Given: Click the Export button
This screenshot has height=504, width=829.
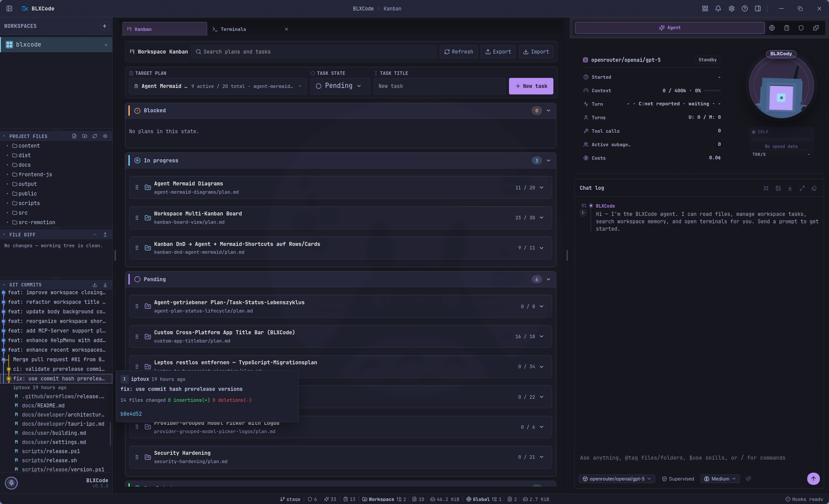Looking at the screenshot, I should pos(498,52).
